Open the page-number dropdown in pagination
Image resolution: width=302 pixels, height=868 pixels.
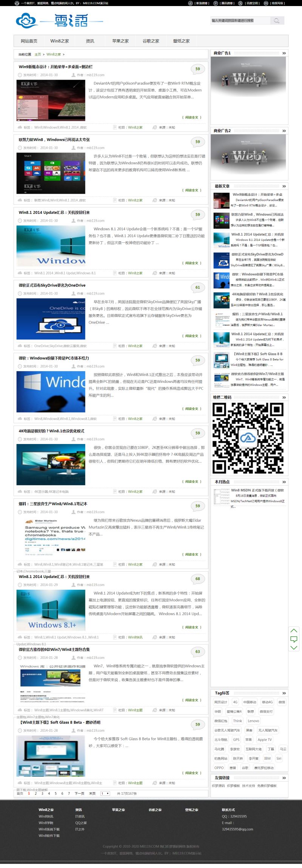(105, 793)
